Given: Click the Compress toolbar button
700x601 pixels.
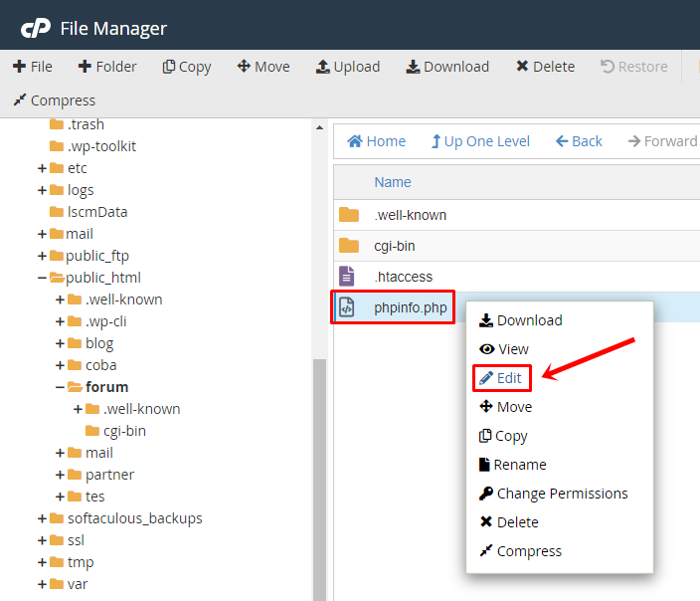Looking at the screenshot, I should 55,100.
